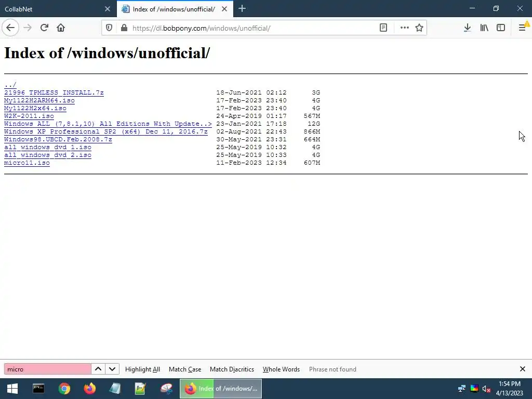Screen dimensions: 532x399
Task: Find previous match with up arrow
Action: (98, 369)
